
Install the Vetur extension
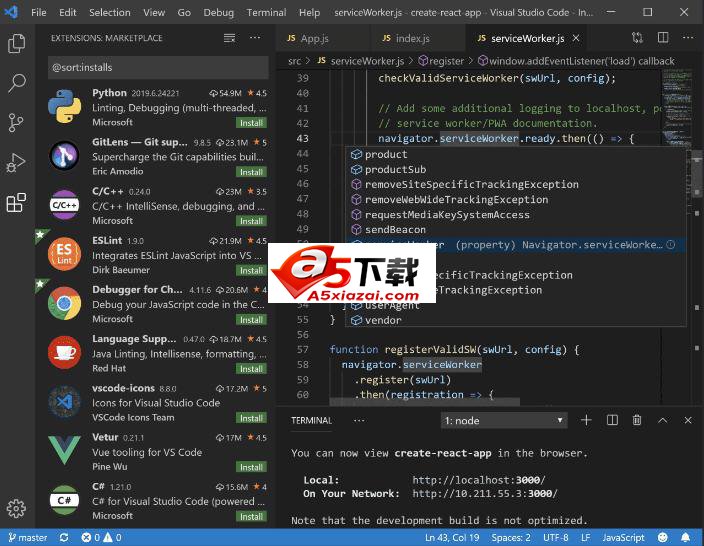[251, 467]
